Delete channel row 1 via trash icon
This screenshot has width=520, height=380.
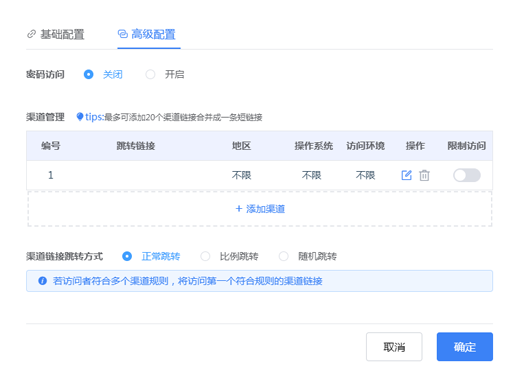click(x=424, y=175)
